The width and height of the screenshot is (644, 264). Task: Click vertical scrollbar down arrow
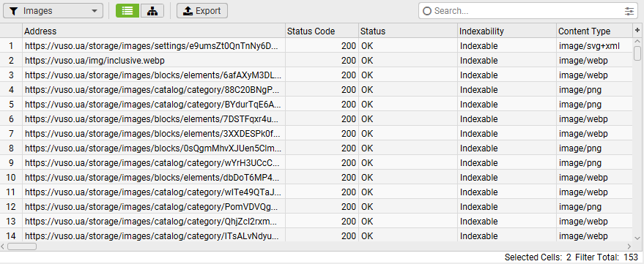pyautogui.click(x=637, y=238)
